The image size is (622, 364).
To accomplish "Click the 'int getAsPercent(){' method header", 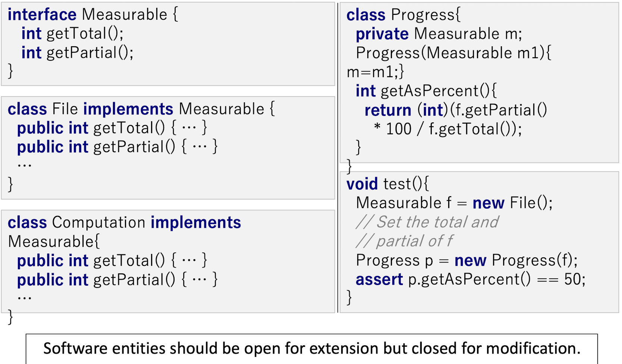I will (426, 91).
